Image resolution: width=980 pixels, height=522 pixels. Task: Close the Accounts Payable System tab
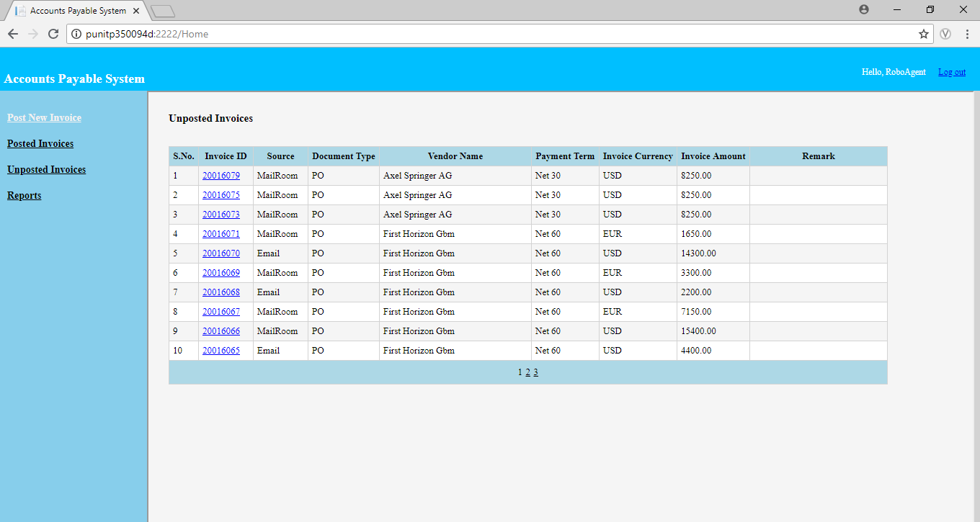136,11
